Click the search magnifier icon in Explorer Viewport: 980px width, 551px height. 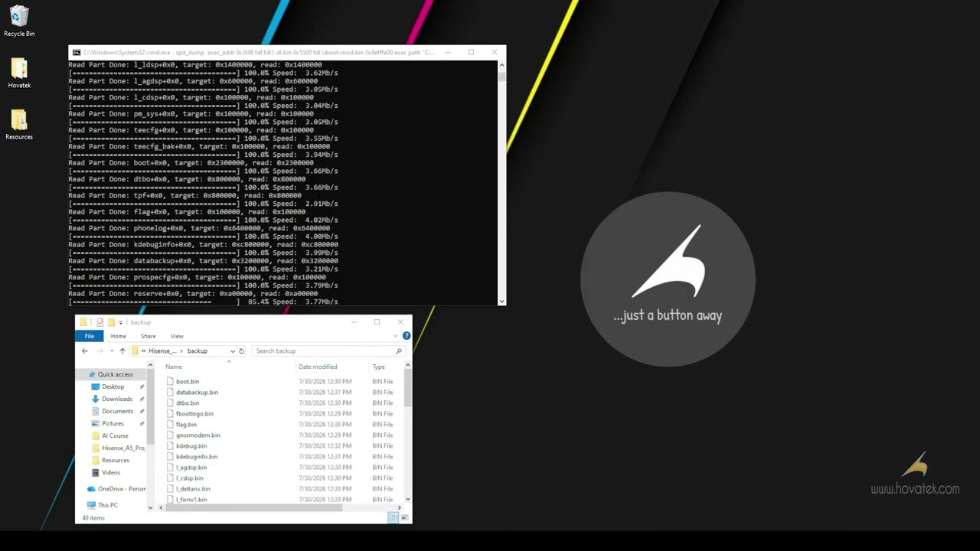pos(399,351)
